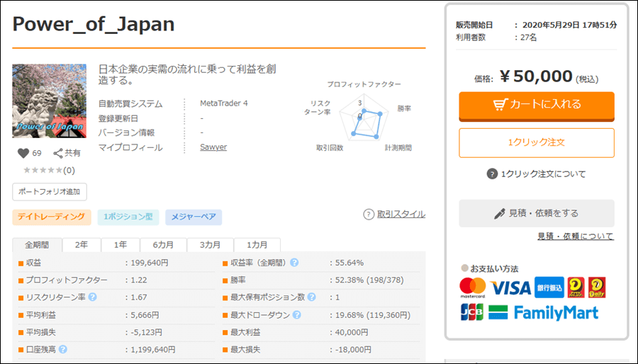Open the 見積・依頼について link
The height and width of the screenshot is (364, 638).
click(575, 237)
